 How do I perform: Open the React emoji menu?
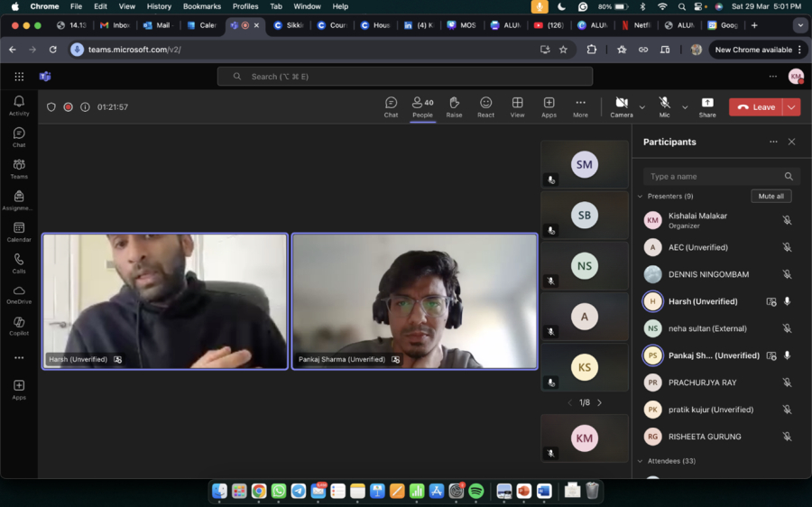(485, 107)
